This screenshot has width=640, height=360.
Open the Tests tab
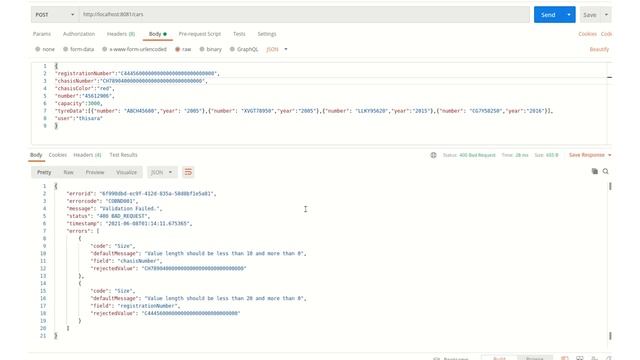(239, 34)
